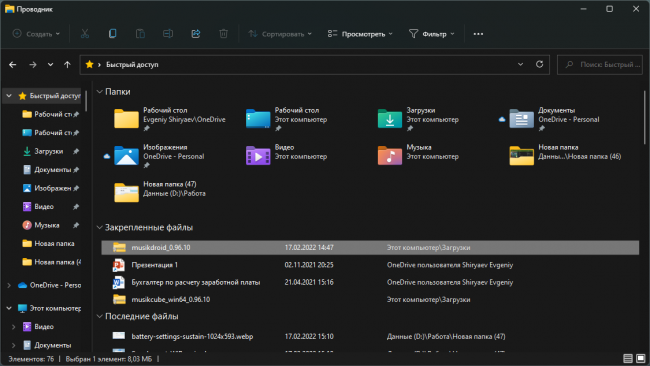650x366 pixels.
Task: Select Изображения in the sidebar
Action: (x=53, y=188)
